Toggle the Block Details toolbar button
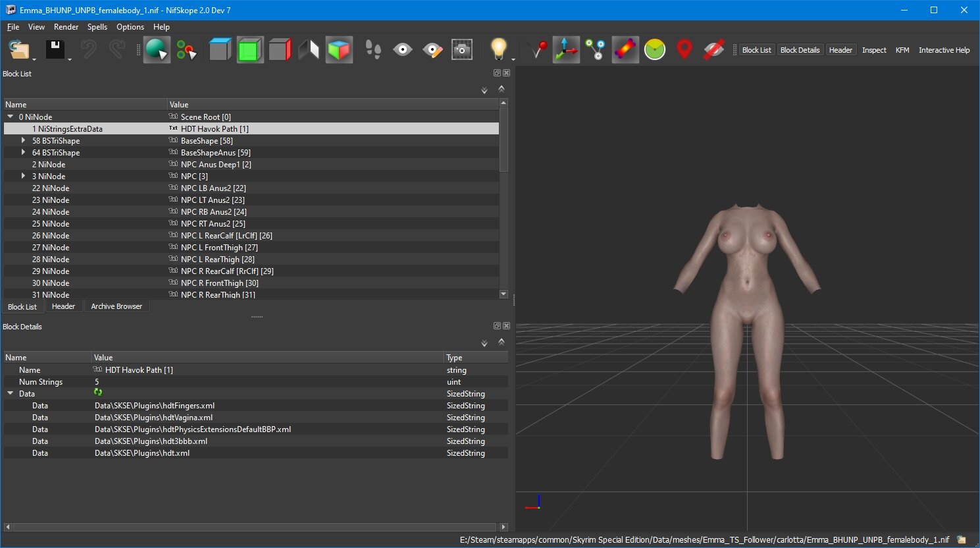The height and width of the screenshot is (548, 980). click(800, 50)
